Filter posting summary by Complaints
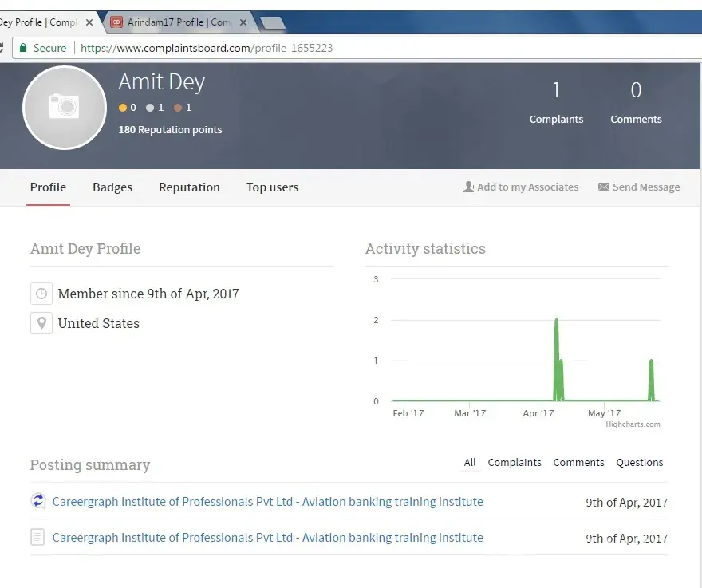This screenshot has height=588, width=702. (515, 463)
